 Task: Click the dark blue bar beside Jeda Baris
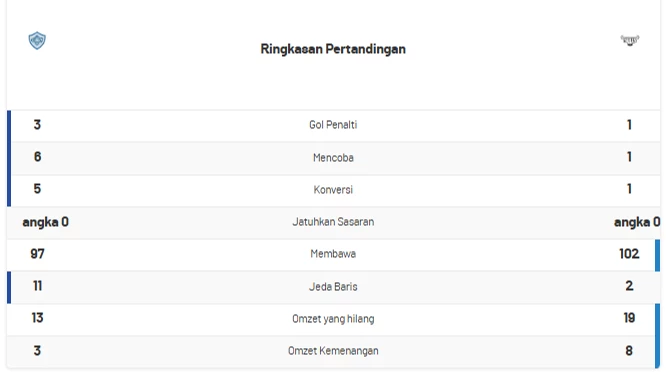9,288
